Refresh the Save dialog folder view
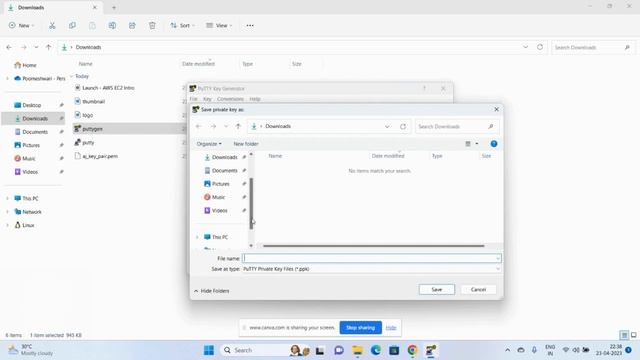The image size is (640, 360). point(403,127)
